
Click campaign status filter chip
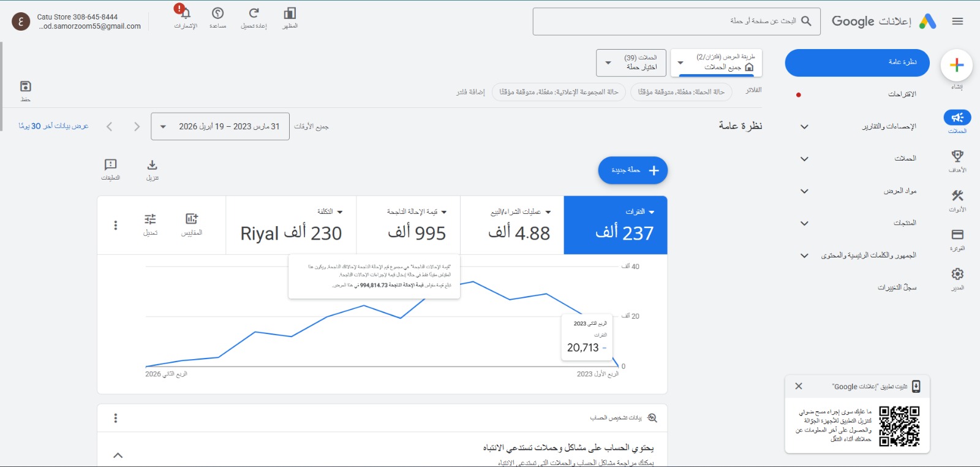coord(681,92)
